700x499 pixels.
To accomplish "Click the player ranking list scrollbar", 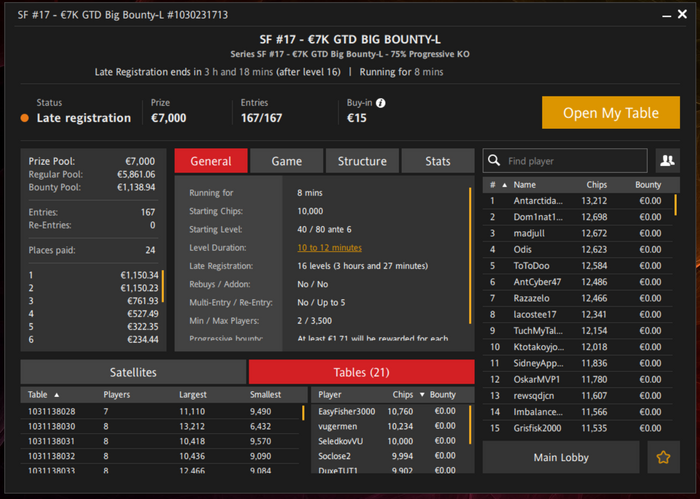I will click(x=675, y=205).
